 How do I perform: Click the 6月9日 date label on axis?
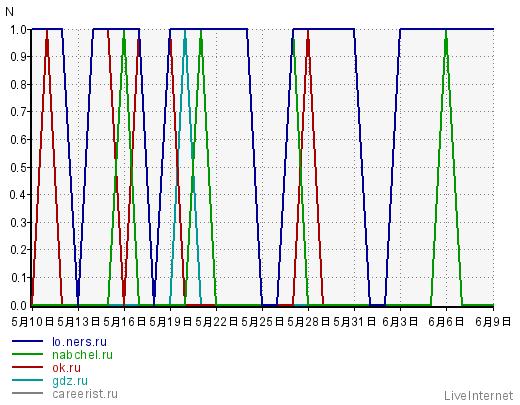coord(493,322)
